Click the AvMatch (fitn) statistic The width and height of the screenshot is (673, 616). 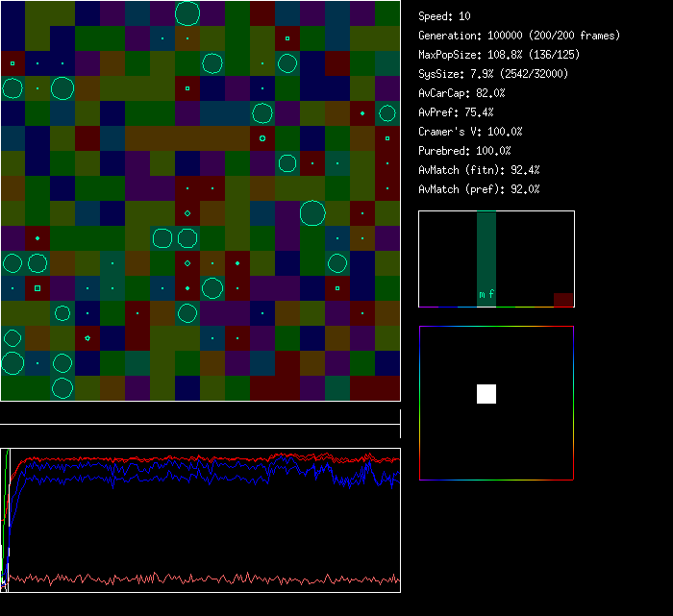click(479, 170)
